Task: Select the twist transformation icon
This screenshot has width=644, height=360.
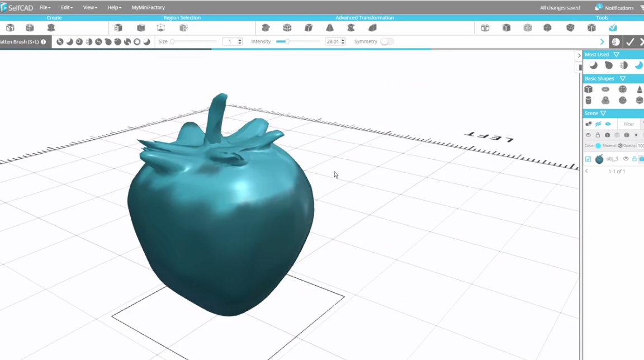Action: (x=351, y=28)
